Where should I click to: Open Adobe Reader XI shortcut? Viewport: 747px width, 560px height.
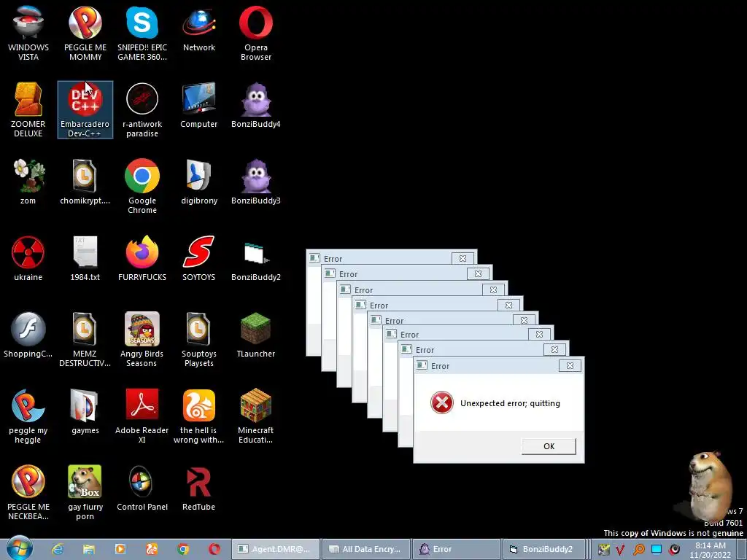142,416
